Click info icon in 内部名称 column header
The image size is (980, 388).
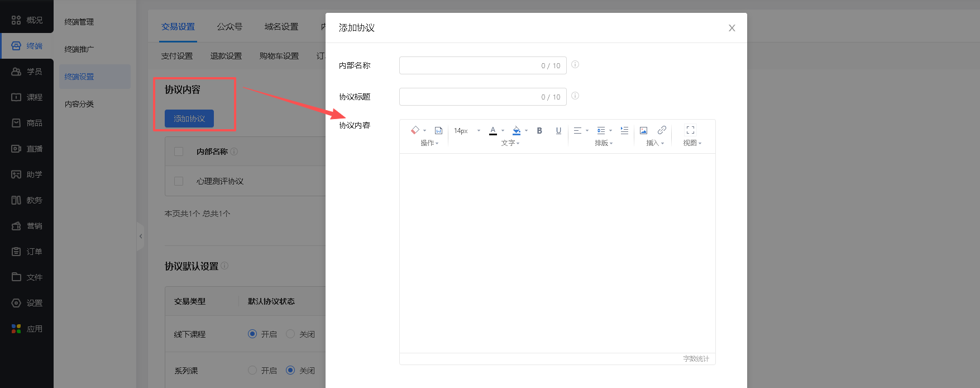point(234,152)
